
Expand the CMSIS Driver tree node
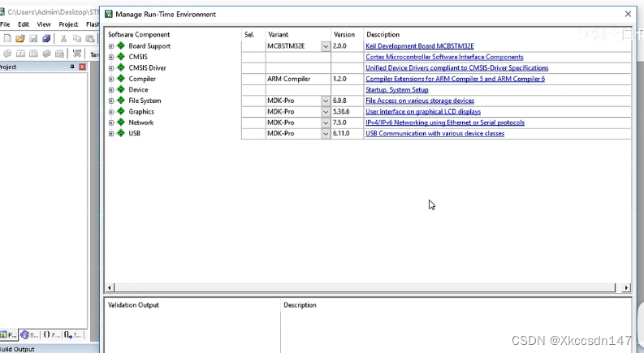pyautogui.click(x=111, y=68)
